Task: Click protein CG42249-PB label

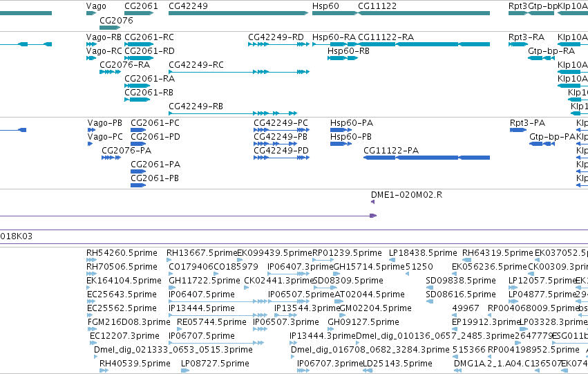Action: point(281,137)
